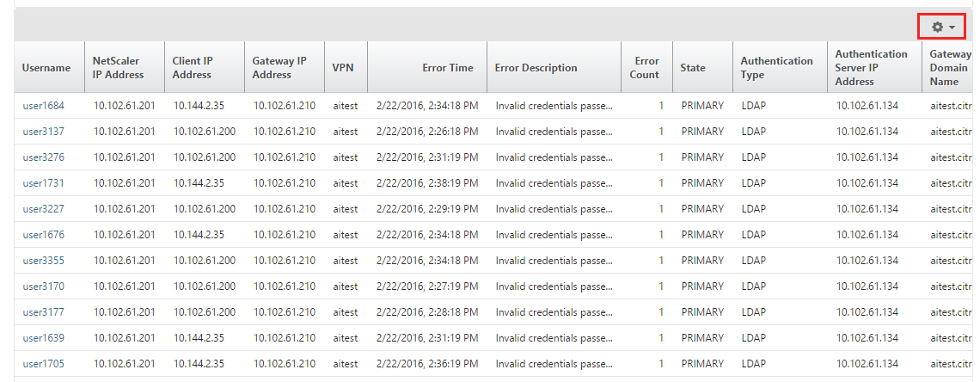Open user1684 username link
Screen dimensions: 980x382
pyautogui.click(x=43, y=106)
